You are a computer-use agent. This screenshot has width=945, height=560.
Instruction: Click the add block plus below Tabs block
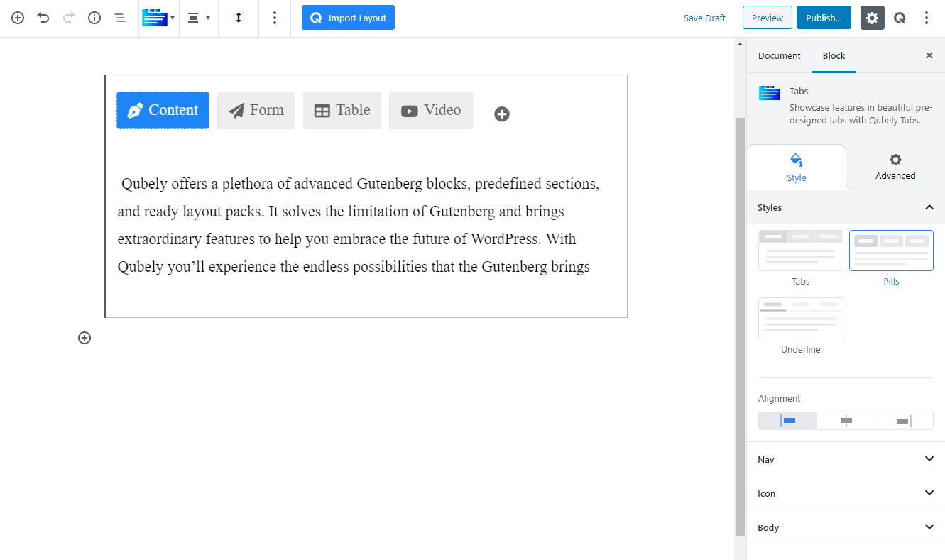click(x=84, y=338)
